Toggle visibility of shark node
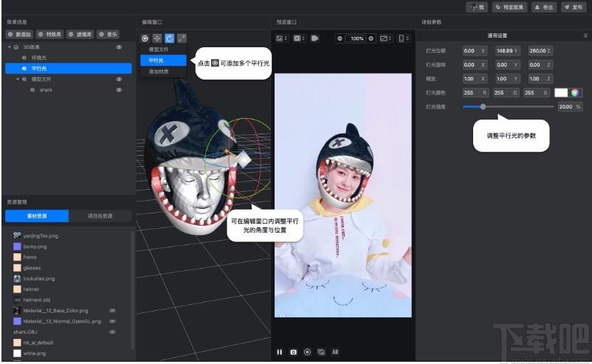 click(x=119, y=90)
